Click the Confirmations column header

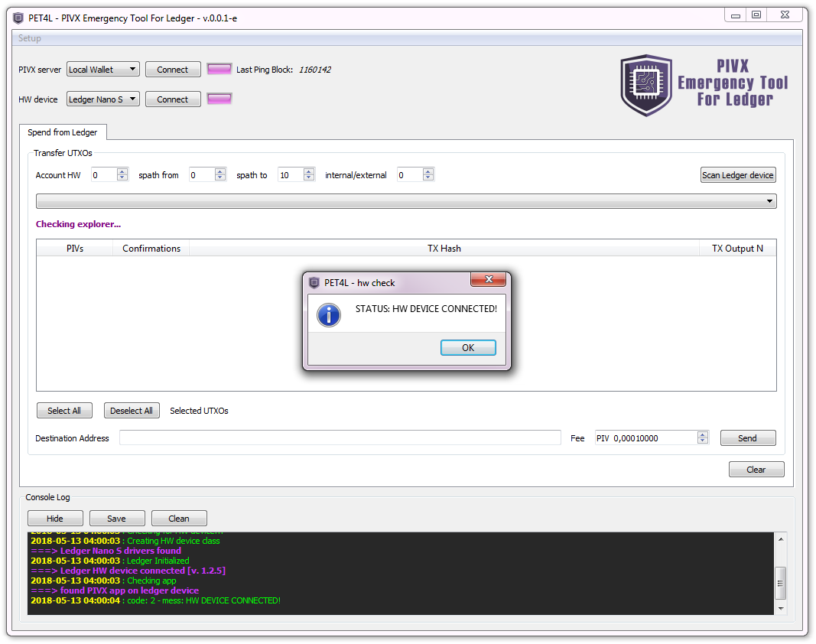[151, 249]
